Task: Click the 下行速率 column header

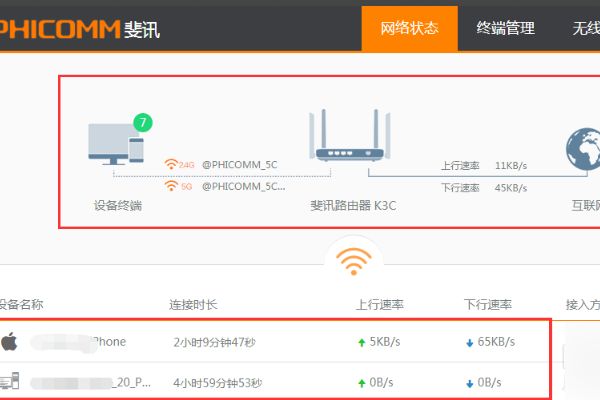Action: click(x=488, y=304)
